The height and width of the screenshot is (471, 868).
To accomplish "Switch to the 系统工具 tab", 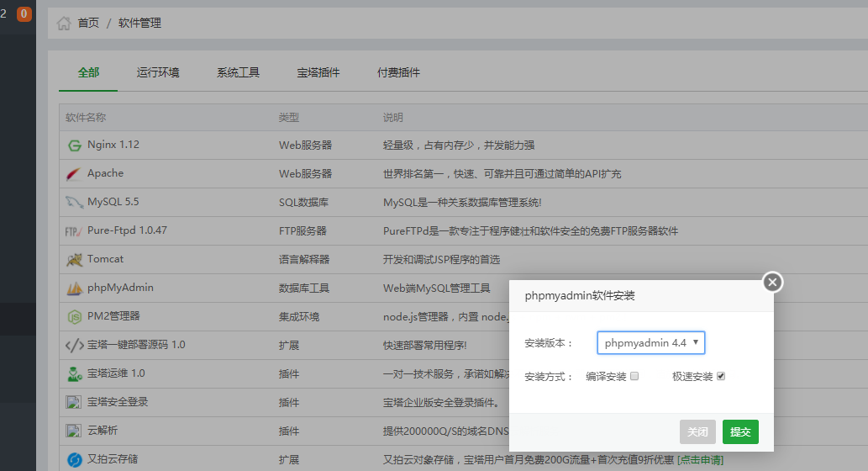I will tap(238, 72).
